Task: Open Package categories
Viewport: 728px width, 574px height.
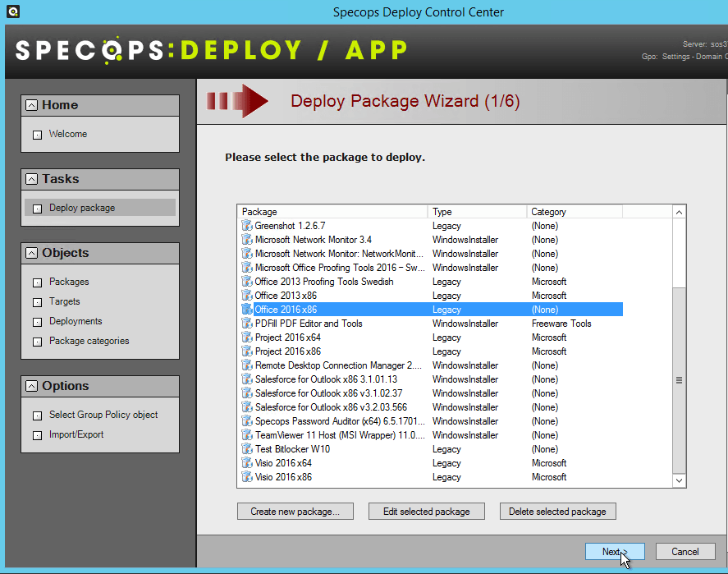Action: click(89, 341)
